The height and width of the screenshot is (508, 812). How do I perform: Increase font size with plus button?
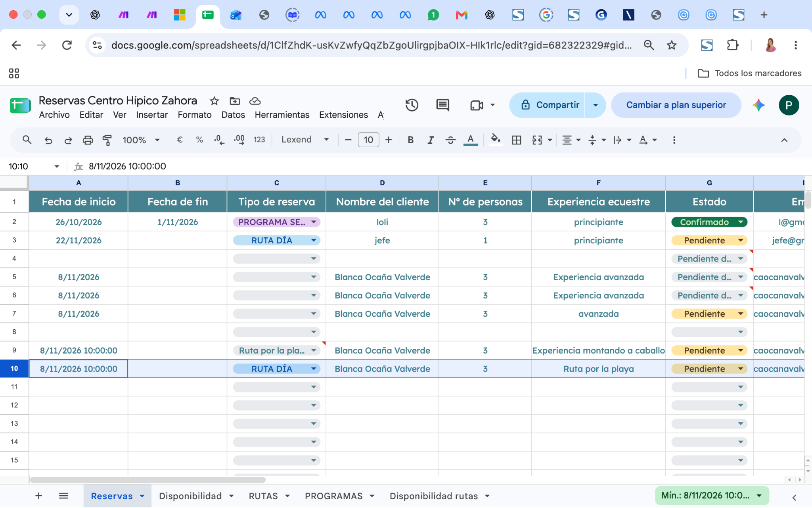coord(389,140)
